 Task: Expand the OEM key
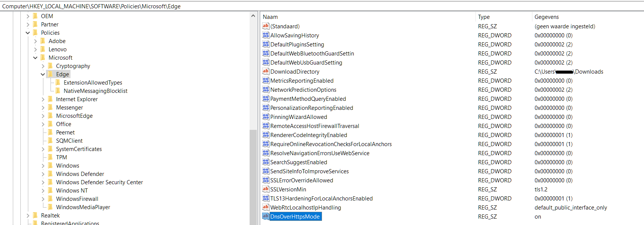28,16
